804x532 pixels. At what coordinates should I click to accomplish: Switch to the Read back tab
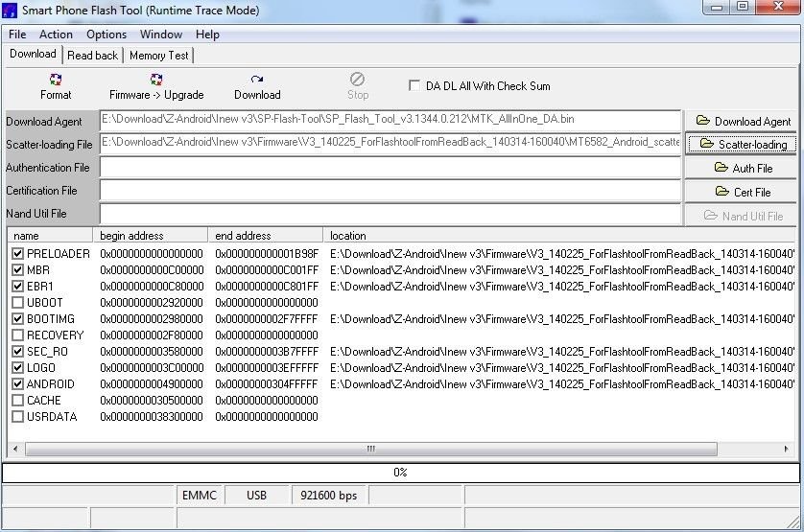pyautogui.click(x=92, y=56)
